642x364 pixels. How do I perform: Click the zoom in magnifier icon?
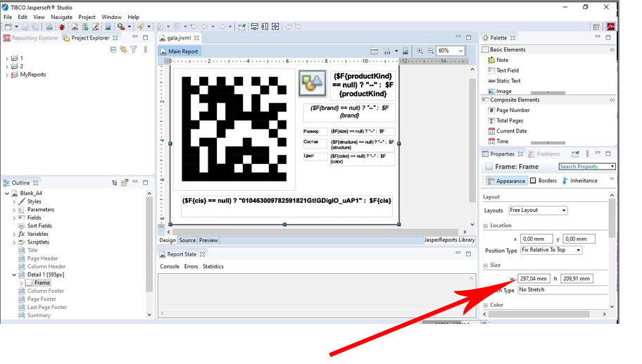click(420, 51)
